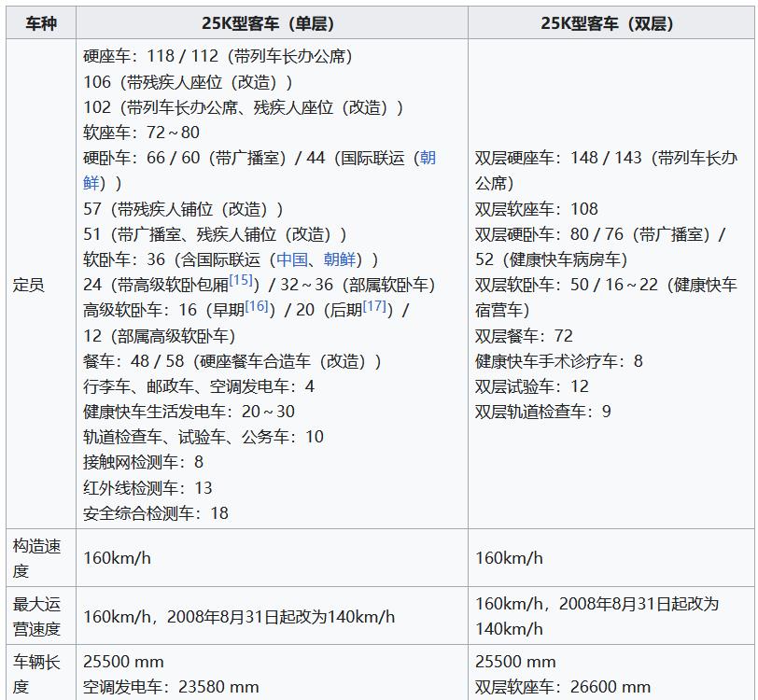Click the 双层餐车：72 entry
The width and height of the screenshot is (758, 700).
coord(524,336)
